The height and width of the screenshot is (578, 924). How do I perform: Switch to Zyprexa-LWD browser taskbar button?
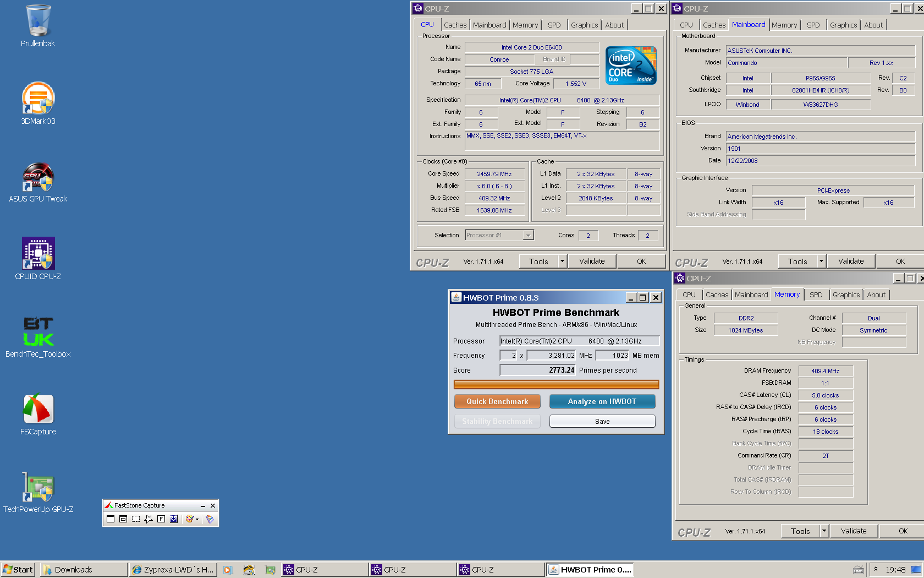(x=173, y=570)
